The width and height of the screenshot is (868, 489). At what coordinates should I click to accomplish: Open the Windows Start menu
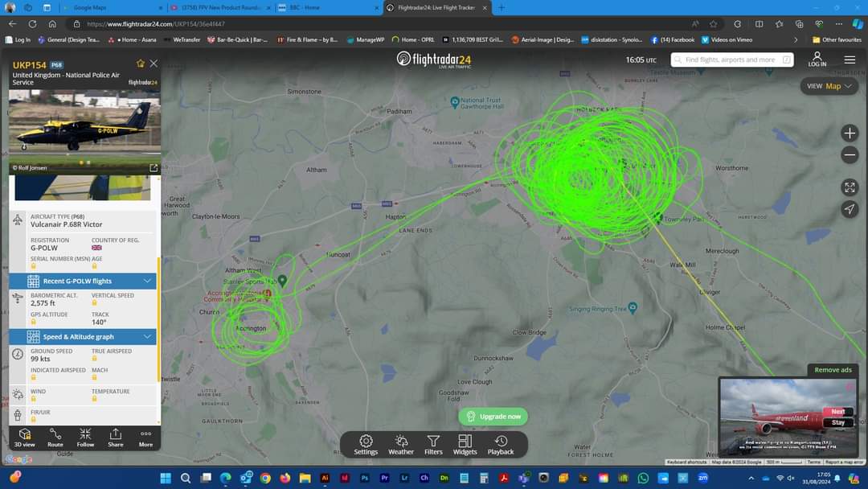[165, 478]
